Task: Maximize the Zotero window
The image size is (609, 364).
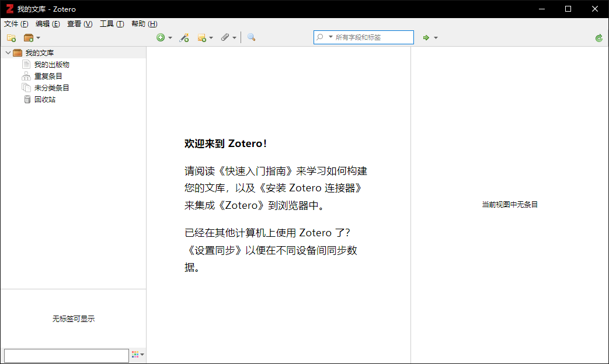Action: tap(568, 9)
